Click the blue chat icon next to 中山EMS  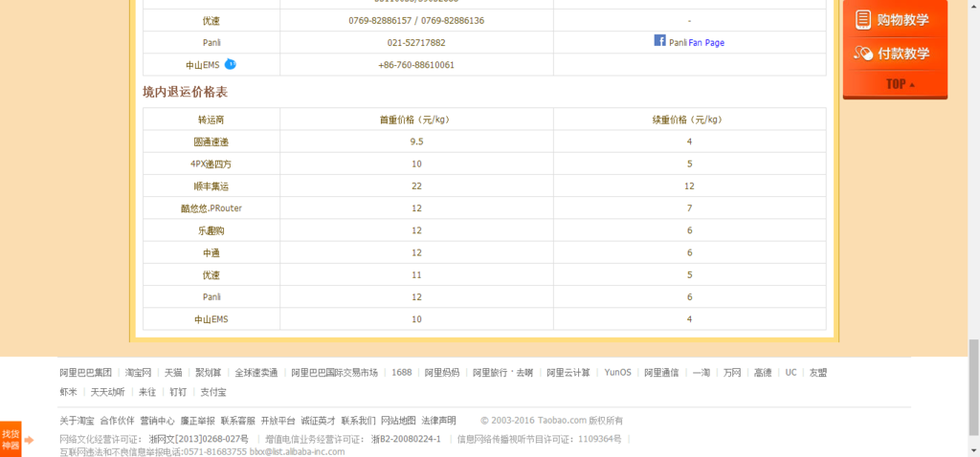tap(230, 64)
